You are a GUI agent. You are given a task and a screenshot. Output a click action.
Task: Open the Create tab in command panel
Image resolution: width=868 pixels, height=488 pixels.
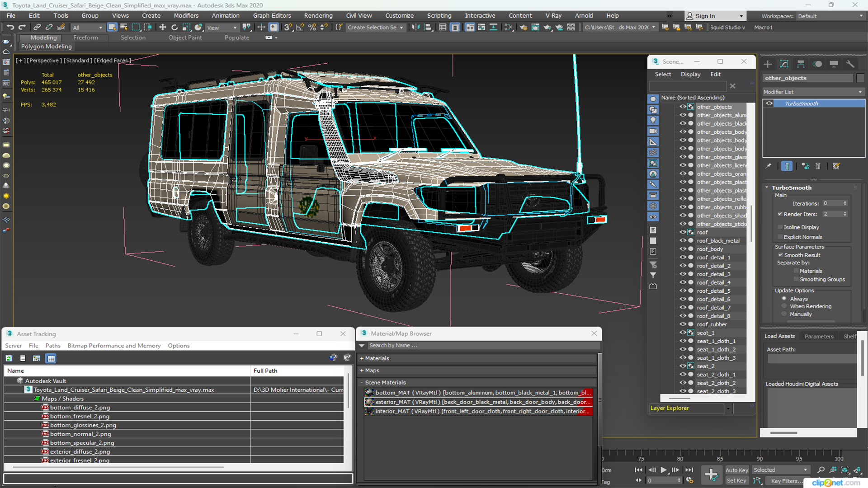768,64
